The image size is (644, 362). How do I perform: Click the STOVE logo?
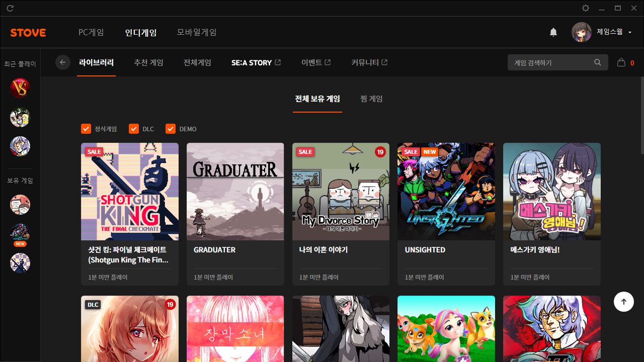tap(28, 33)
